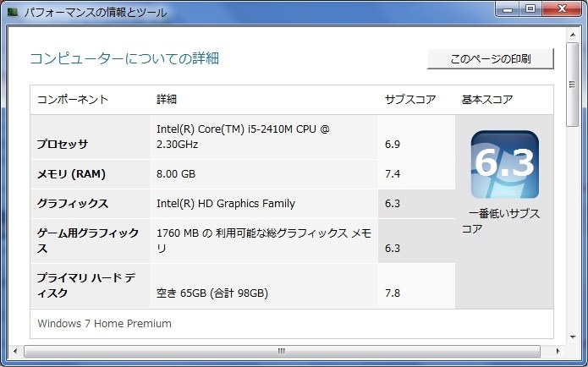Image resolution: width=588 pixels, height=367 pixels.
Task: Click vertical scrollbar down arrow
Action: pos(573,337)
